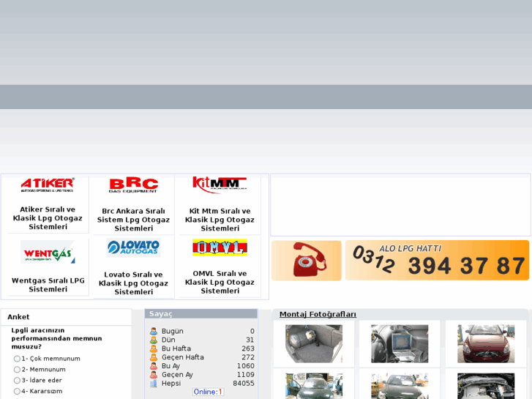Open Lovato Sıralı ve Klasik link
The width and height of the screenshot is (532, 399).
pos(133,283)
